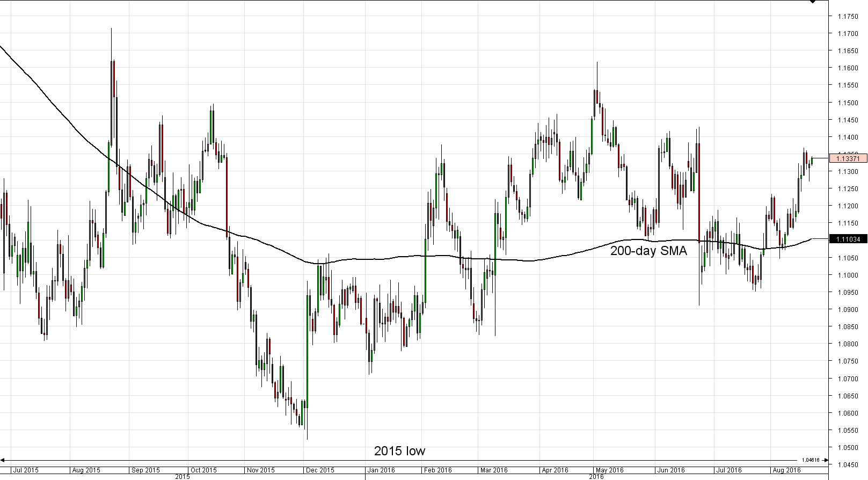Click the 1.1400 price axis label
Screen dimensions: 868x480
pos(848,137)
